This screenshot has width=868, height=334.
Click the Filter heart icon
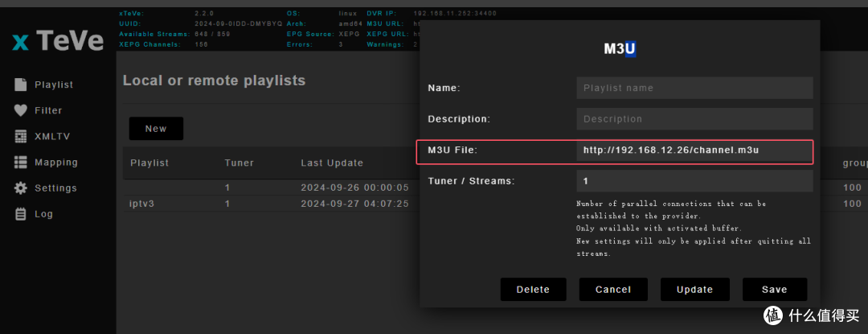click(x=20, y=110)
